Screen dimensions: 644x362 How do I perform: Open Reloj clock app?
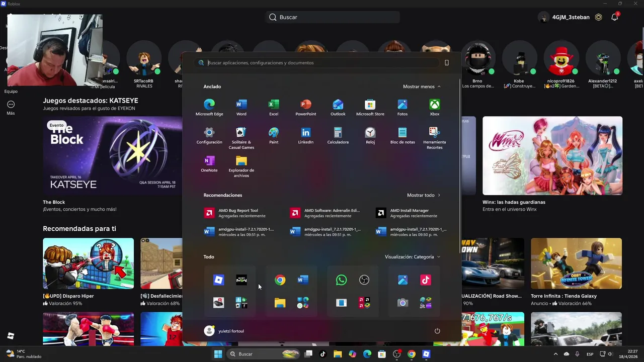370,136
